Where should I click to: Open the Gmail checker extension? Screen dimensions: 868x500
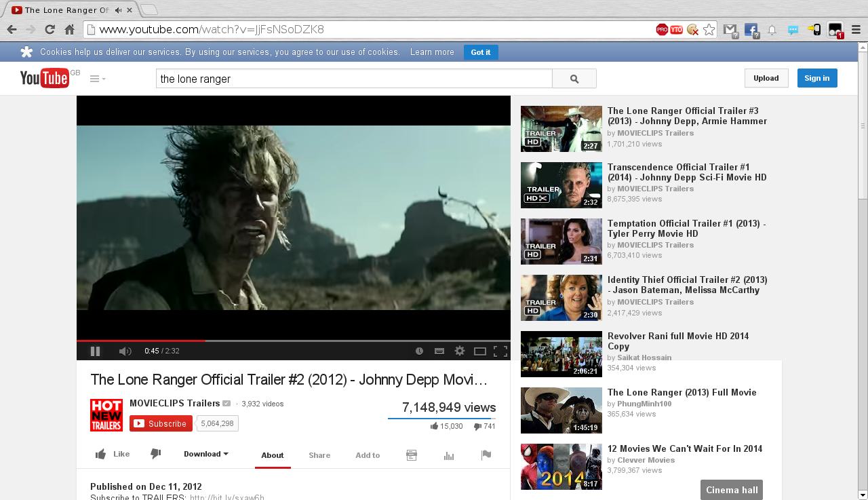(730, 30)
